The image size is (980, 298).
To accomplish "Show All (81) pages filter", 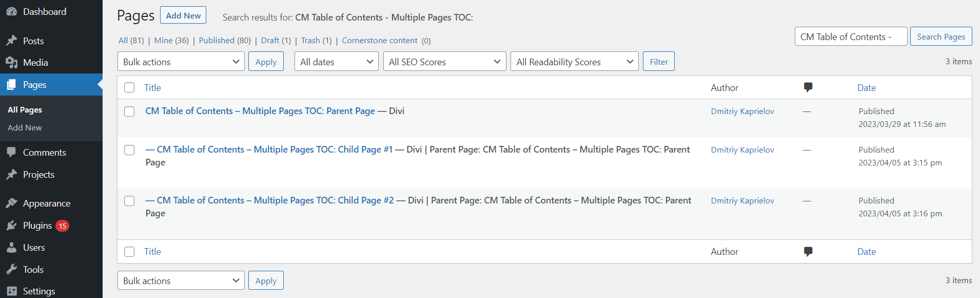I will [131, 41].
